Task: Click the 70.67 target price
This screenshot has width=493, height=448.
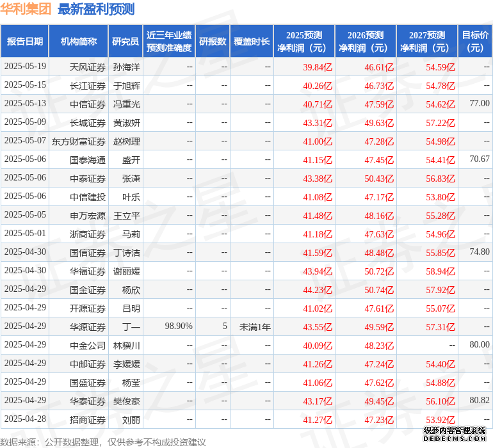Action: tap(480, 159)
